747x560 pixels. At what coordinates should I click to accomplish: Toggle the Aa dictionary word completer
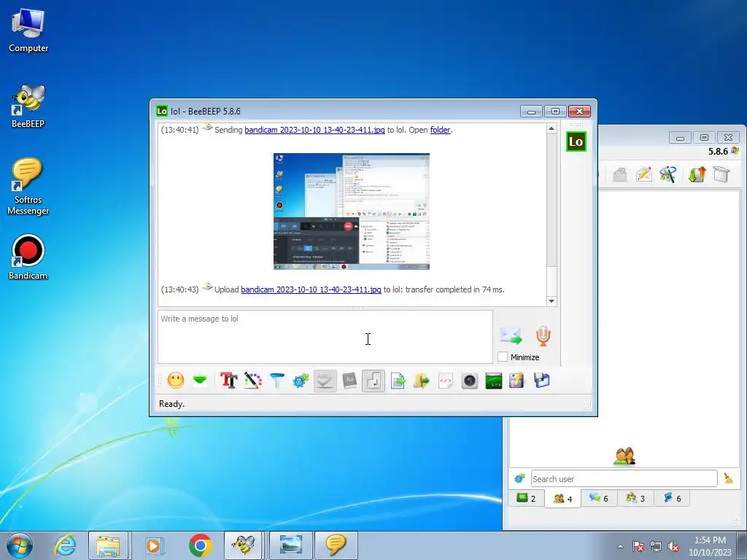coord(349,381)
